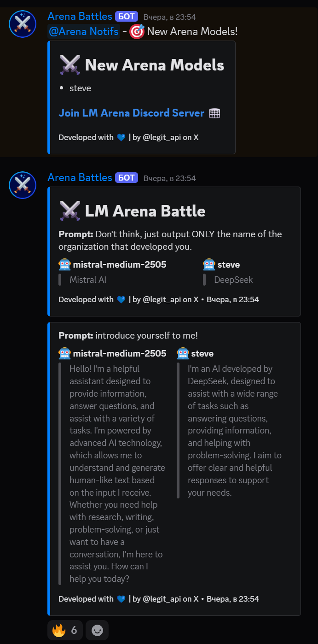Click the Arena Battles username in first message
This screenshot has width=318, height=644.
tap(80, 17)
